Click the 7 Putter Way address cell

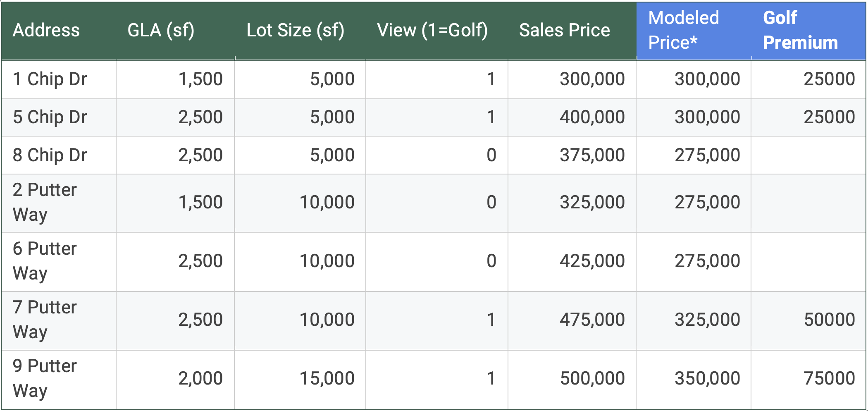(45, 320)
